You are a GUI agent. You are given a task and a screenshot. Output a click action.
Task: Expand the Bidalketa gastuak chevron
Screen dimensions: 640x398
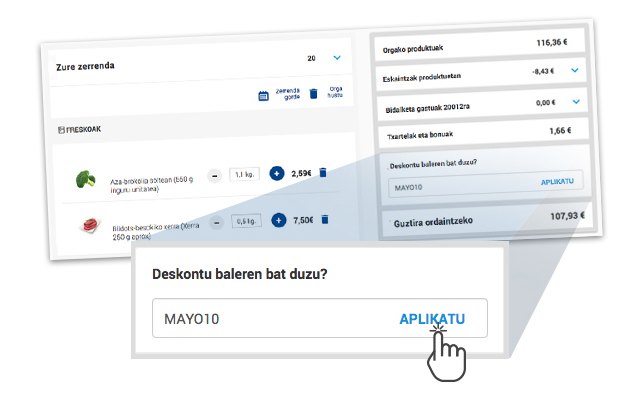(x=576, y=102)
